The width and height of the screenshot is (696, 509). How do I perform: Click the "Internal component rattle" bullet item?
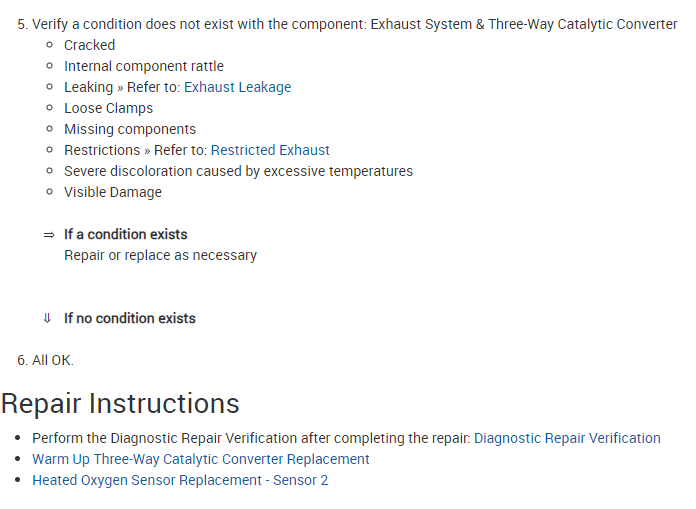143,66
